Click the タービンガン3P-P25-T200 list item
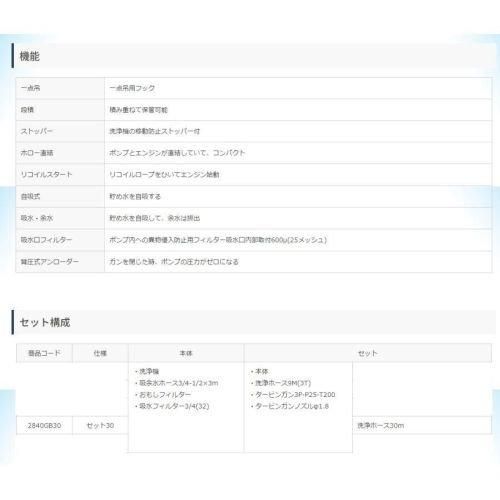The width and height of the screenshot is (500, 500). [295, 395]
